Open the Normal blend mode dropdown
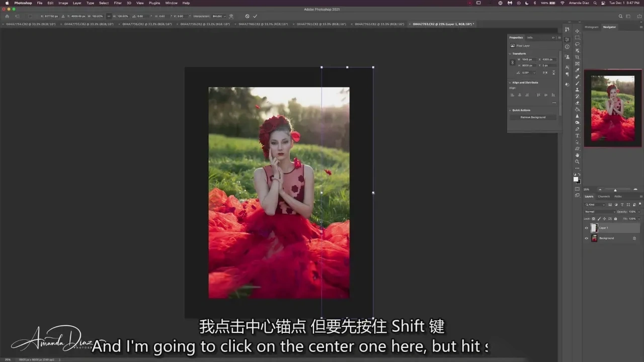Image resolution: width=644 pixels, height=362 pixels. point(600,212)
